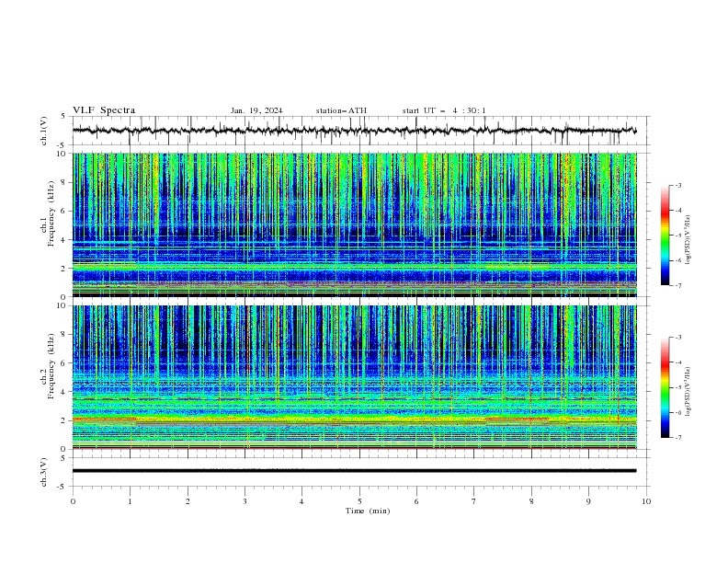The width and height of the screenshot is (728, 563).
Task: Click the ch.1 spectrogram panel
Action: [355, 224]
